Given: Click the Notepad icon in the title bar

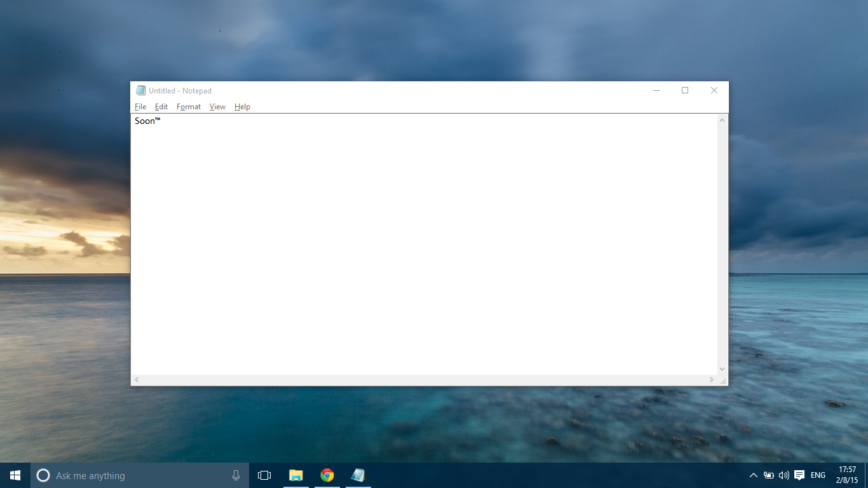Looking at the screenshot, I should (140, 90).
